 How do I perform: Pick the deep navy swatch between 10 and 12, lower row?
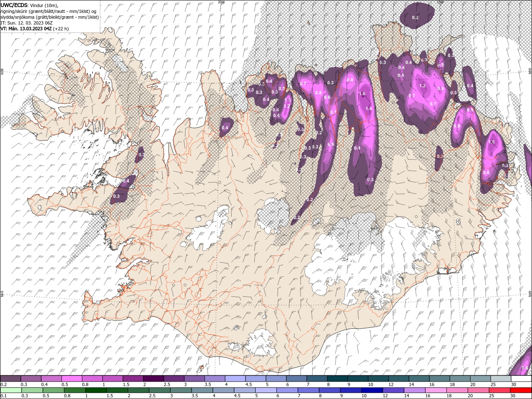coord(372,390)
